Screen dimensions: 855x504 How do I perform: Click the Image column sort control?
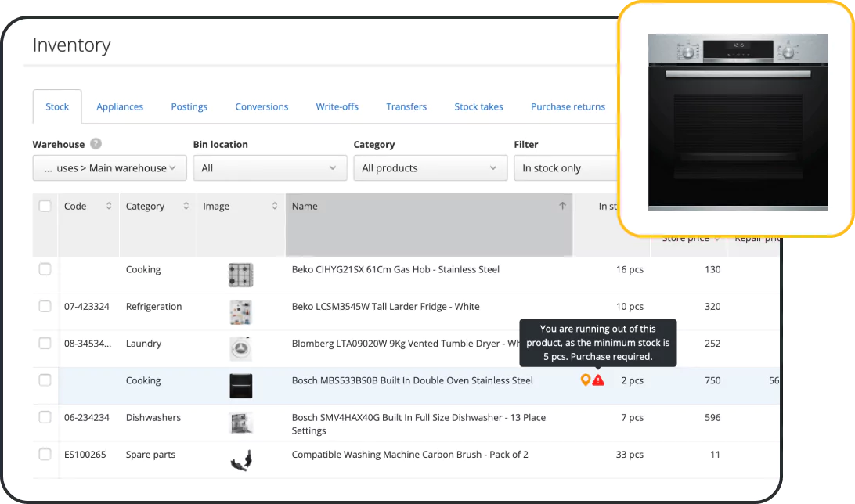pos(274,206)
